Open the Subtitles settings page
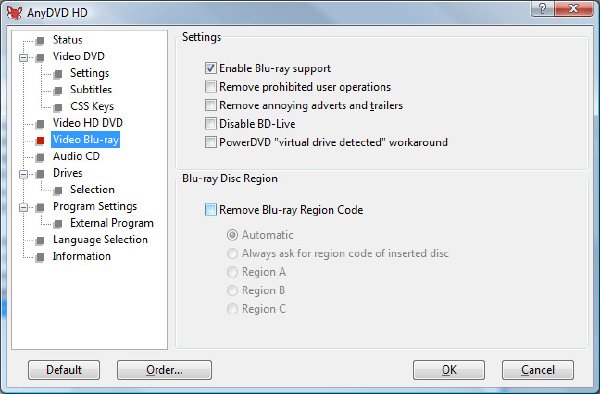The height and width of the screenshot is (394, 600). (91, 90)
